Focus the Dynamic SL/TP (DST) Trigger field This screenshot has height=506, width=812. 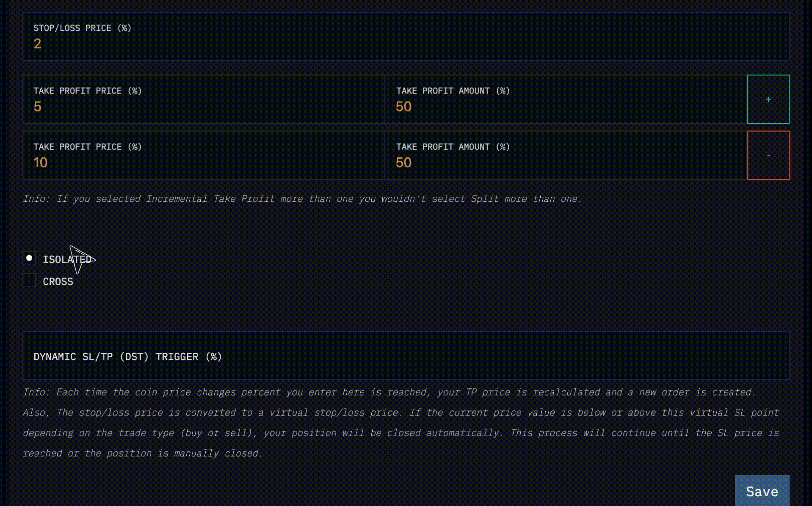(406, 355)
